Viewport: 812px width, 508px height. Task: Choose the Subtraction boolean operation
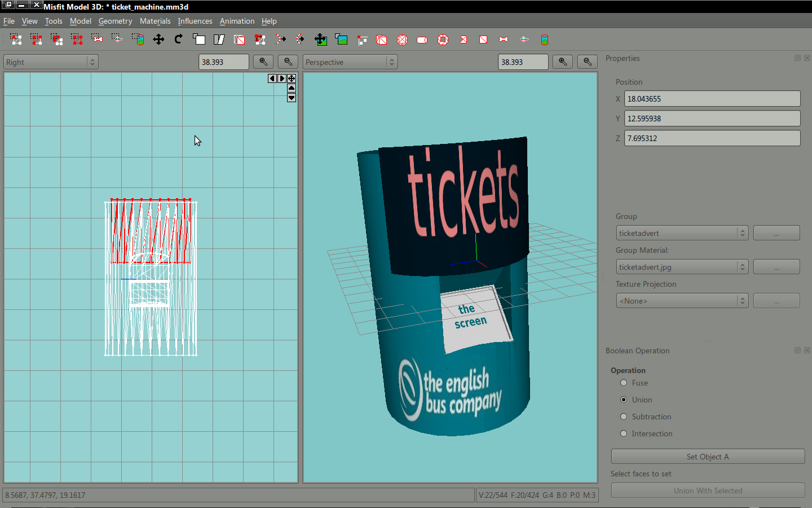[x=624, y=417]
